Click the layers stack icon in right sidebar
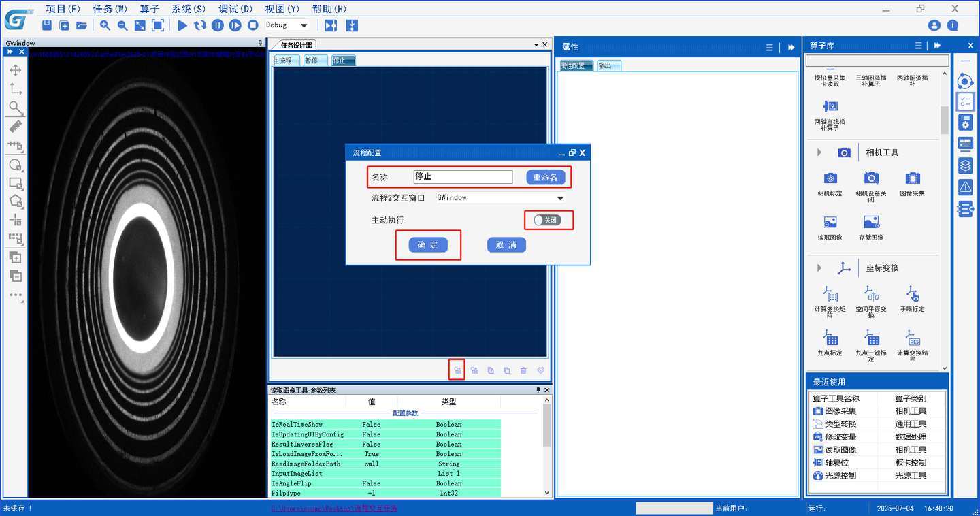Viewport: 980px width, 516px height. coord(965,165)
